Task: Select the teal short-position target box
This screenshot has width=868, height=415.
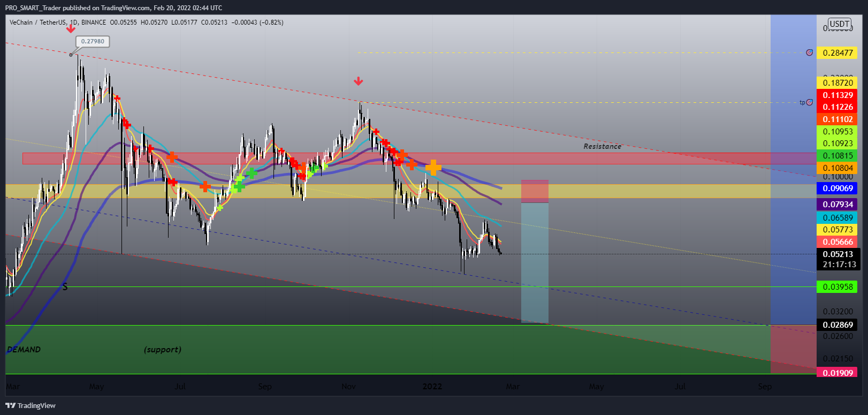Action: (535, 263)
